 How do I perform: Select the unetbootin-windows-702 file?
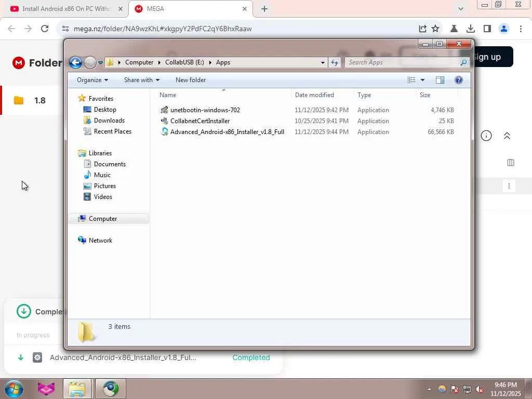tap(205, 110)
